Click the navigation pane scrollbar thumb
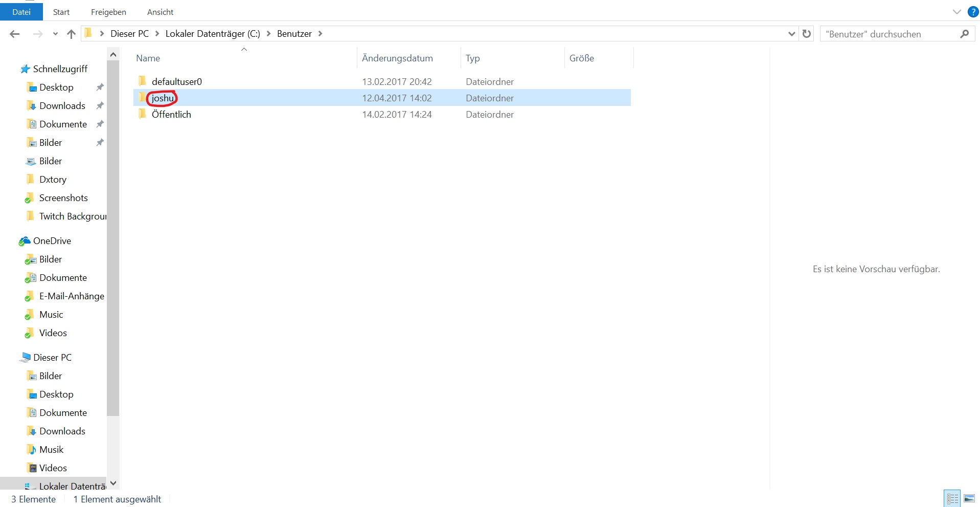The width and height of the screenshot is (980, 507). tap(113, 238)
